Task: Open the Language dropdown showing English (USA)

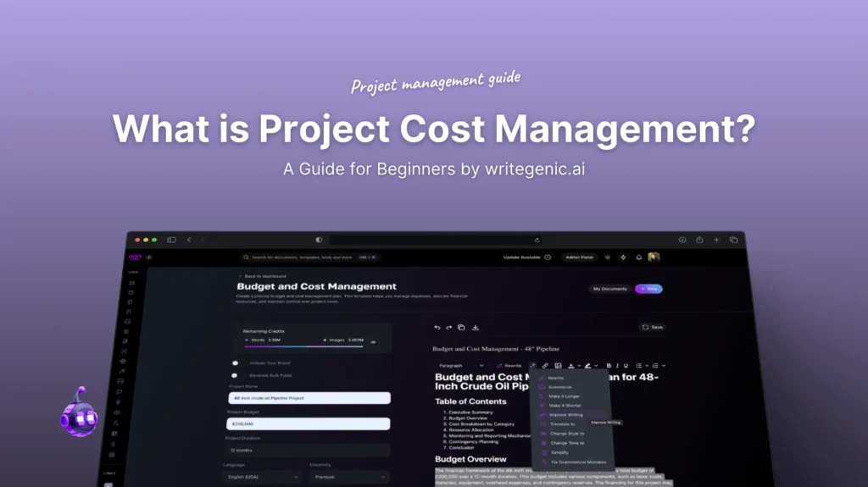Action: [263, 477]
